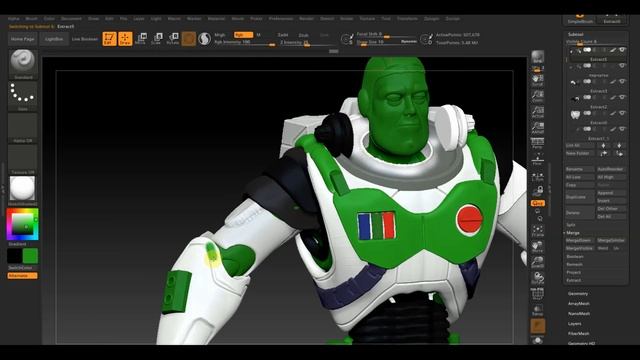Open the Zplugin menu
Viewport: 640px width, 360px height.
pos(431,19)
